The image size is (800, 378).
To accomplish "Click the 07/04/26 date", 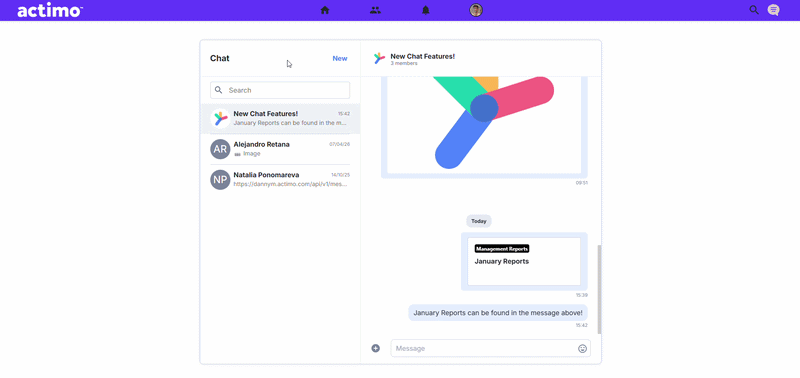I will tap(340, 144).
